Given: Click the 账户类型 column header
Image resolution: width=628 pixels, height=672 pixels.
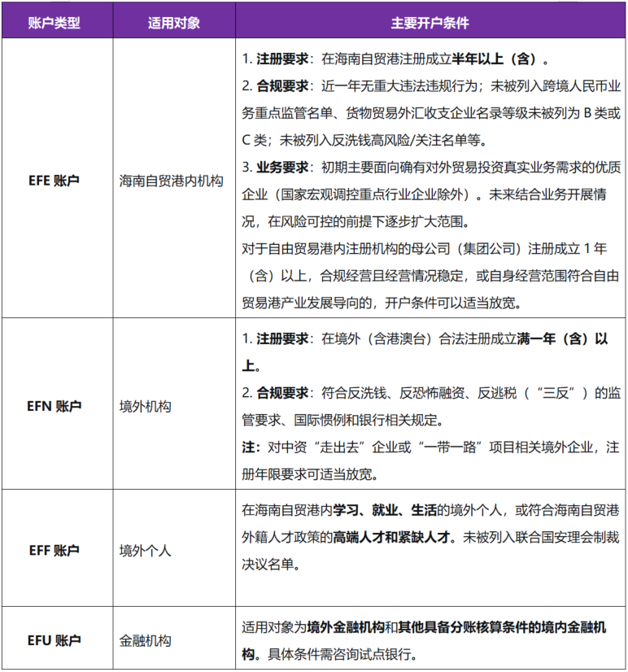Looking at the screenshot, I should click(55, 22).
